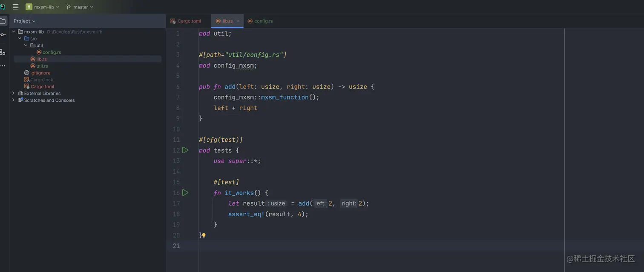Click line number 5 in the gutter
The image size is (644, 272).
pyautogui.click(x=178, y=76)
